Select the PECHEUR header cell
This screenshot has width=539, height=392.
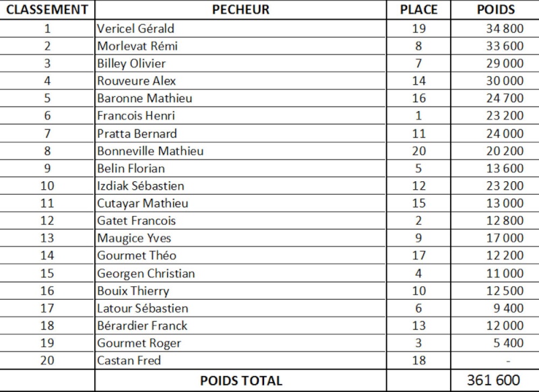tap(241, 9)
